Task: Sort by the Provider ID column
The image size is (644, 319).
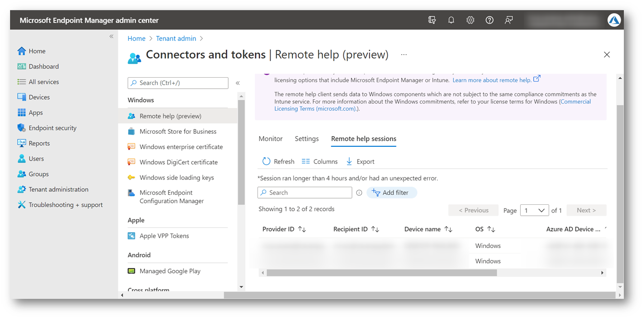Action: click(x=284, y=229)
